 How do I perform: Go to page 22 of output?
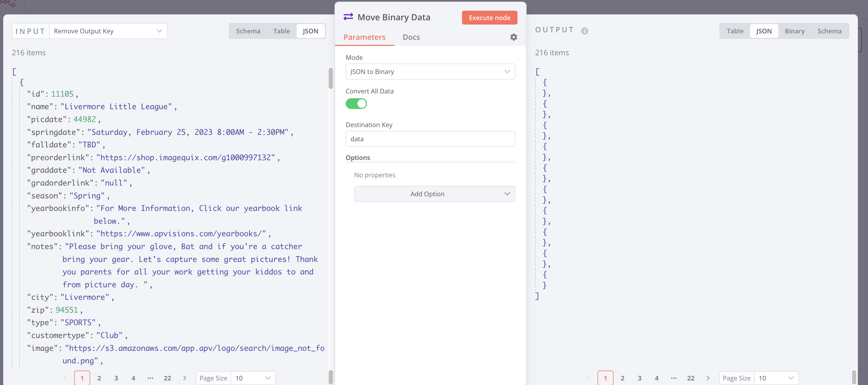(x=690, y=378)
